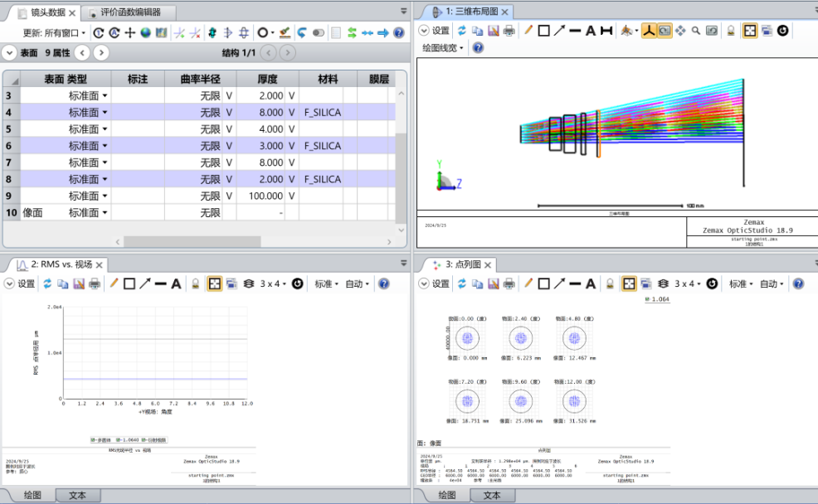Click thickness cell of surface 9
818x504 pixels.
click(x=266, y=196)
